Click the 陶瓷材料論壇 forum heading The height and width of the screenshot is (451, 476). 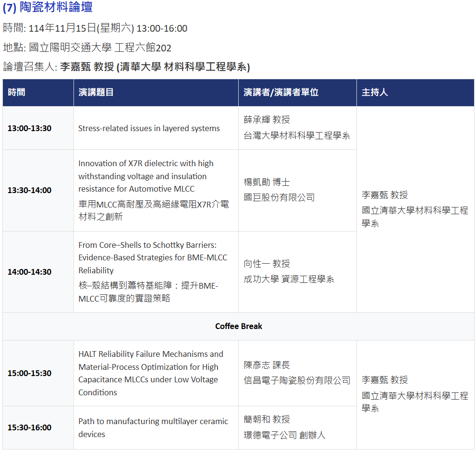(x=48, y=7)
